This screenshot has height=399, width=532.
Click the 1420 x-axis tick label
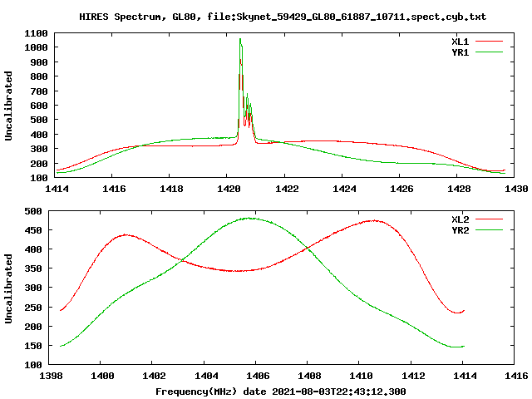[229, 189]
